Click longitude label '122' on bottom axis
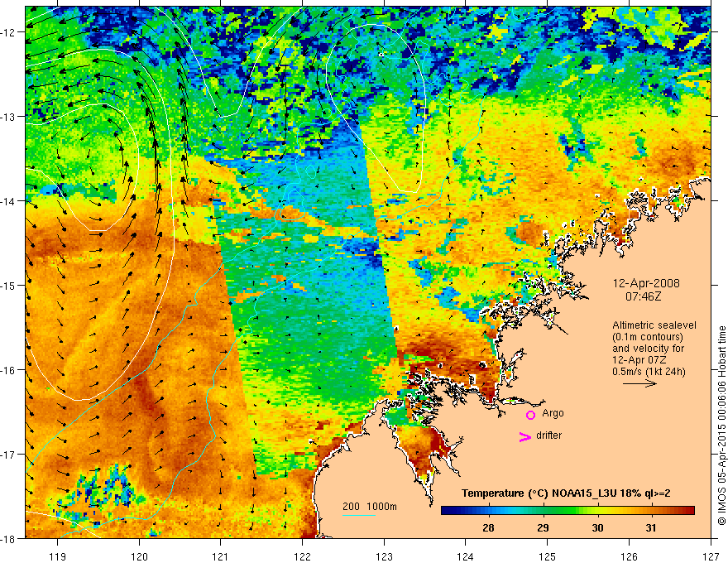This screenshot has width=728, height=563. coord(302,556)
